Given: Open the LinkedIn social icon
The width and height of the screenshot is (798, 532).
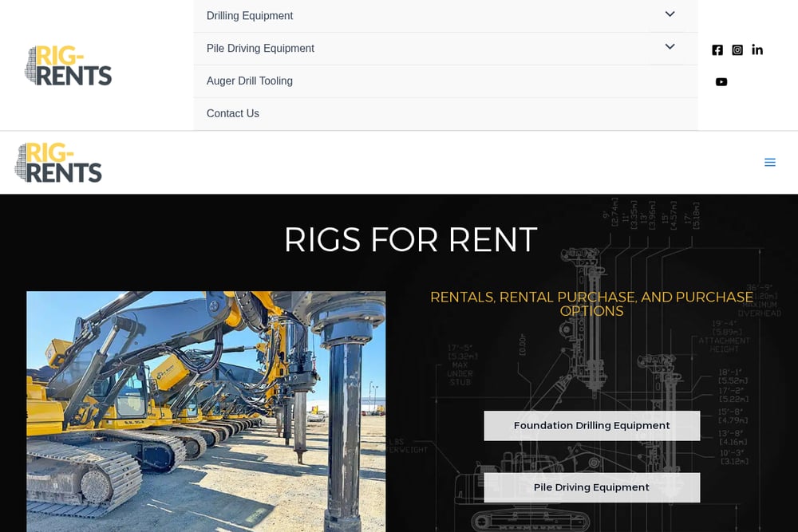Looking at the screenshot, I should click(x=757, y=49).
